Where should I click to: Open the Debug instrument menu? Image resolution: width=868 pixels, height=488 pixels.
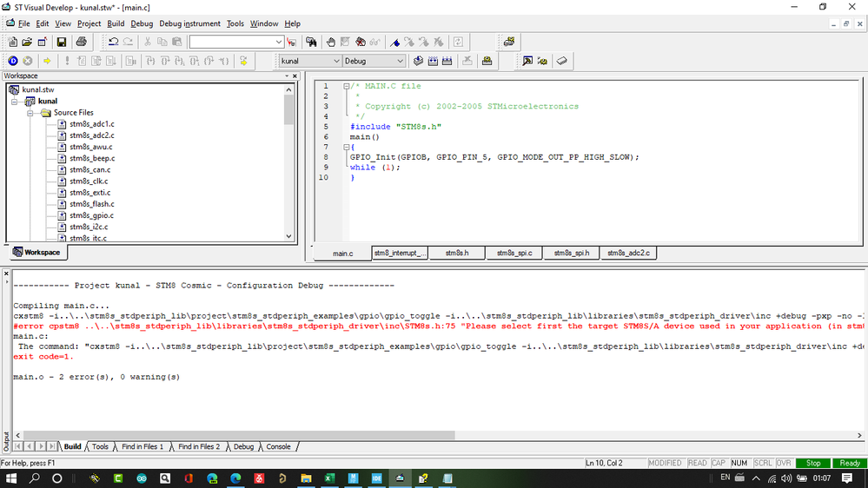(x=190, y=23)
